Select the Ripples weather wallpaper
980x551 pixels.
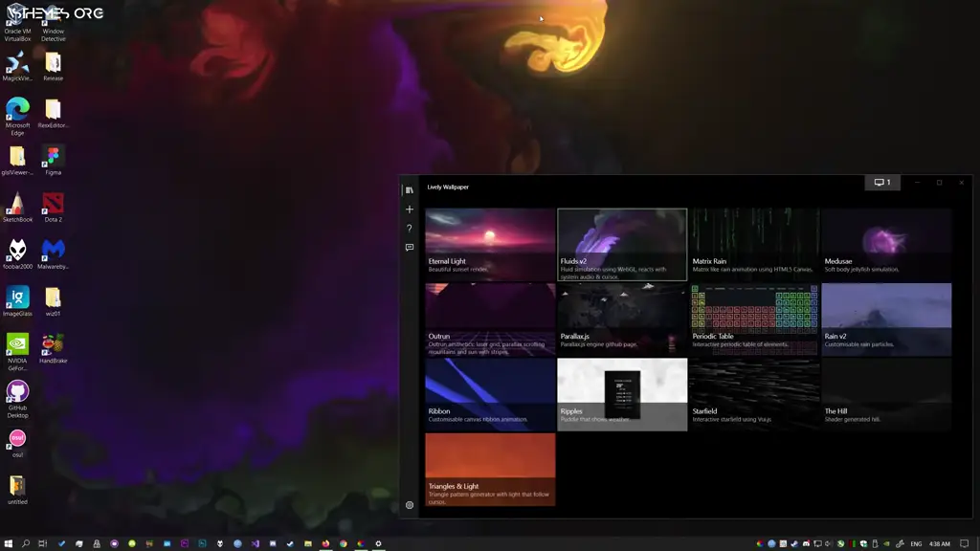coord(622,393)
